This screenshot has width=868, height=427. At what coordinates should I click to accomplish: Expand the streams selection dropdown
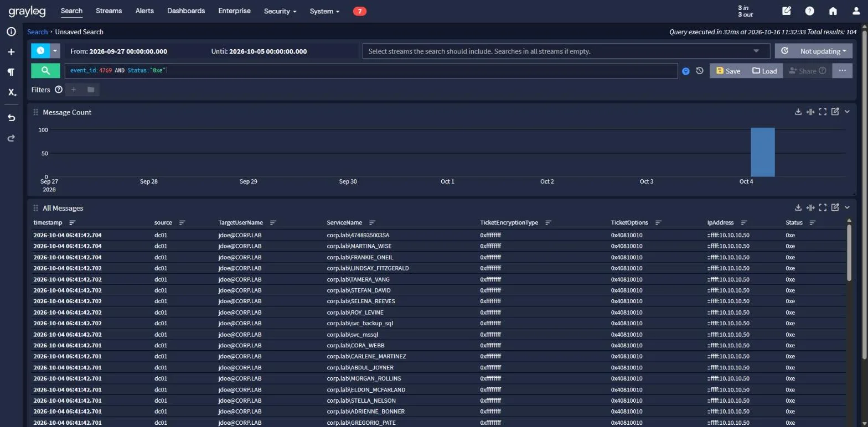756,51
